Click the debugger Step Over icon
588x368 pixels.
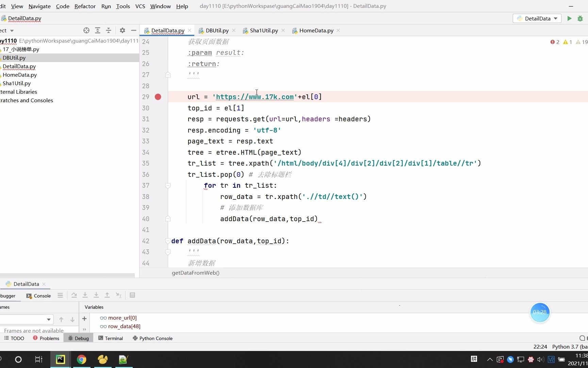click(74, 295)
